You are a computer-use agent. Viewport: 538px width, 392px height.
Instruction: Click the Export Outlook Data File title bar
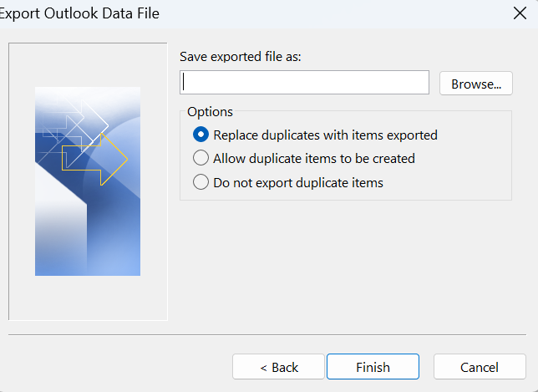[251, 13]
